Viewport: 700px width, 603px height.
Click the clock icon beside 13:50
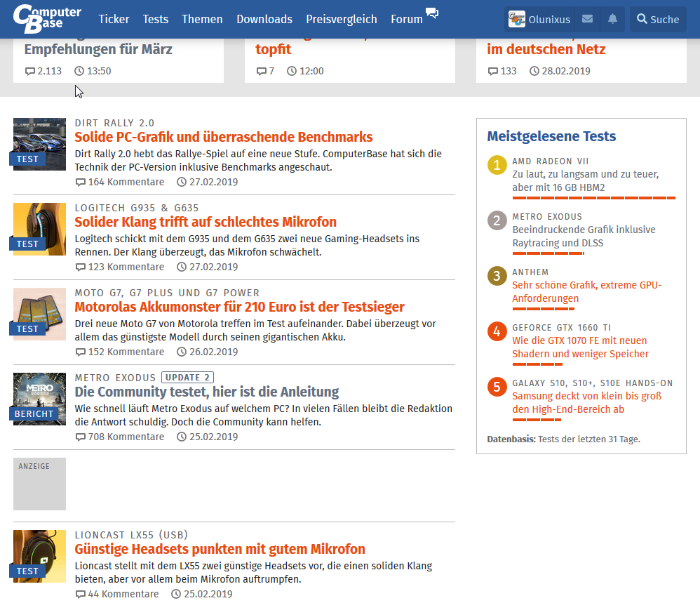[79, 71]
